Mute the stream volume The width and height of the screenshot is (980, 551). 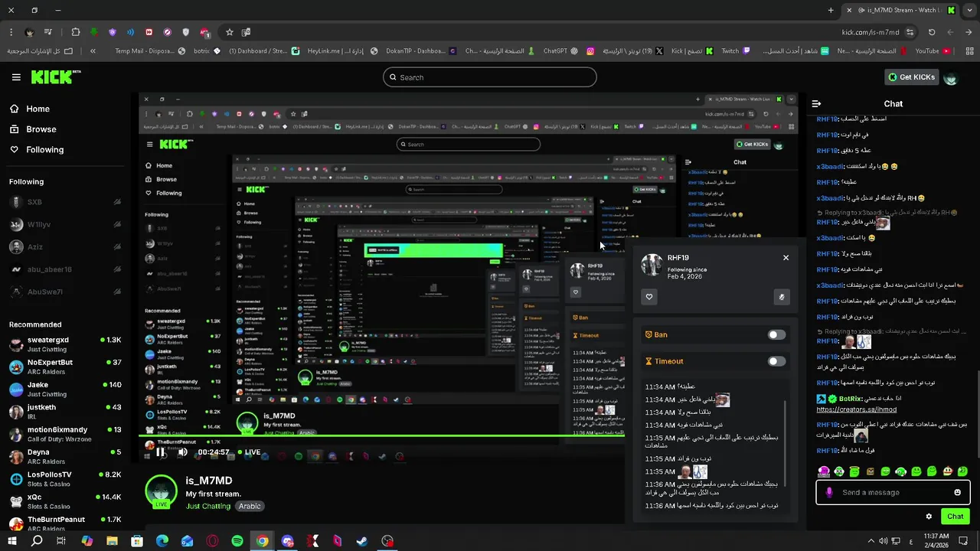[x=182, y=452]
